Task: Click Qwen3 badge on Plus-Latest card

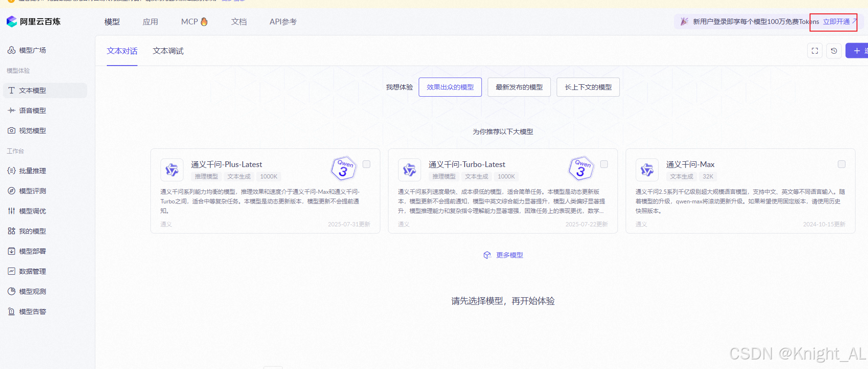Action: click(344, 168)
